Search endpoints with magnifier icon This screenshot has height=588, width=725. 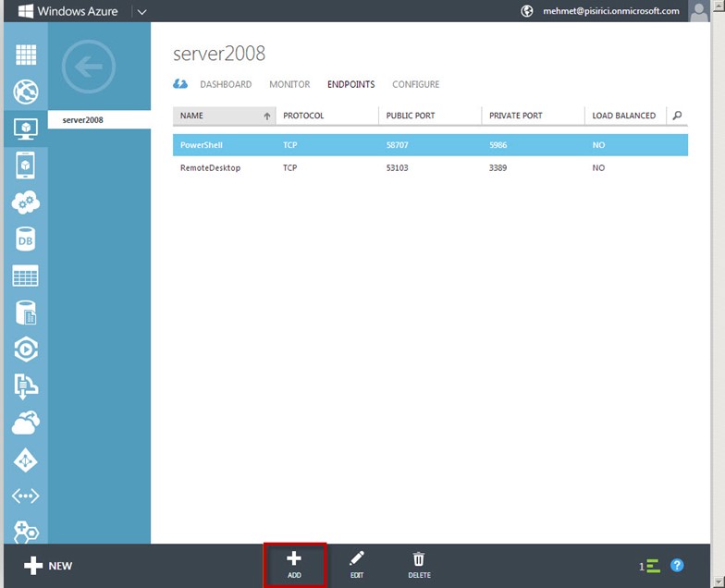(677, 116)
